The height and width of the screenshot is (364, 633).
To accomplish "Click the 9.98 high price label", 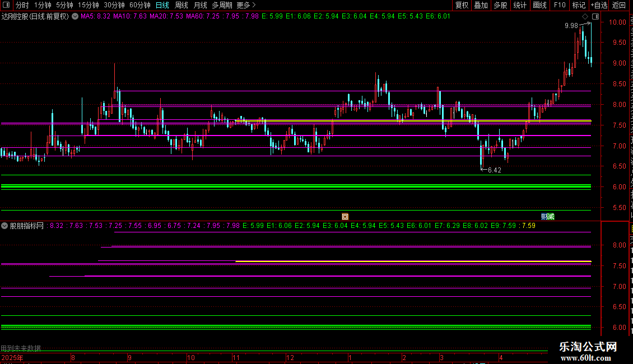I will [571, 26].
